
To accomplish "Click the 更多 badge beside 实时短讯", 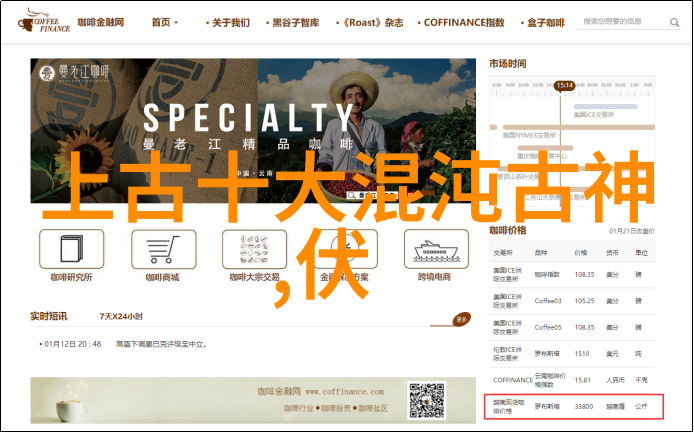I will tap(461, 319).
